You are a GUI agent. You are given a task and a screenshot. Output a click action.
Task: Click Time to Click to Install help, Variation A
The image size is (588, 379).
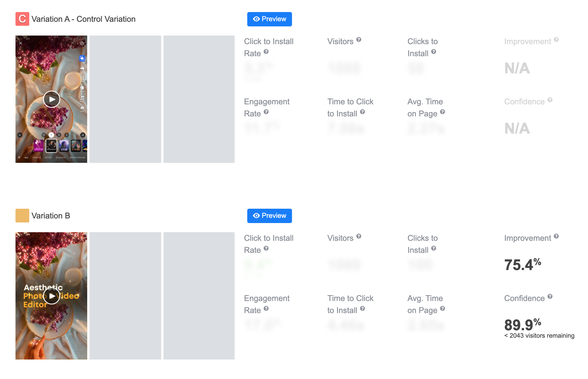coord(363,112)
